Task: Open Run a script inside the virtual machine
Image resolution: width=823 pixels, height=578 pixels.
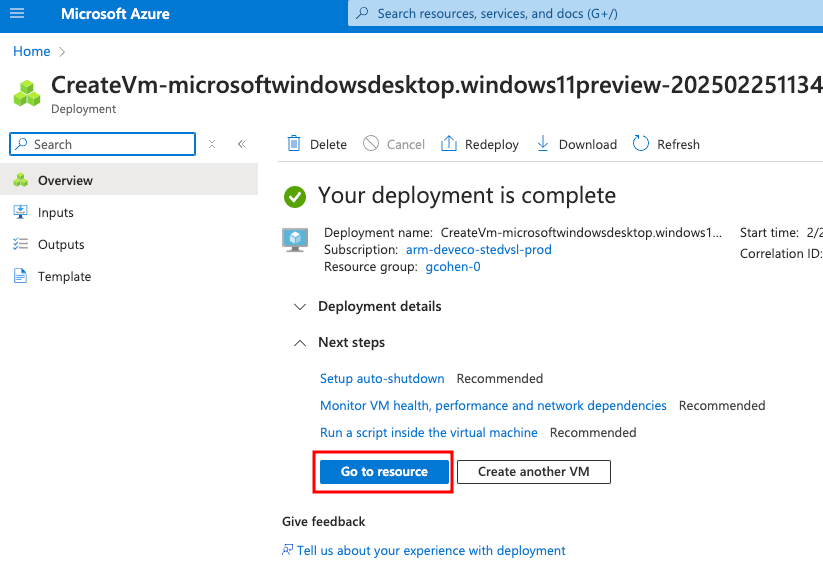Action: (429, 433)
